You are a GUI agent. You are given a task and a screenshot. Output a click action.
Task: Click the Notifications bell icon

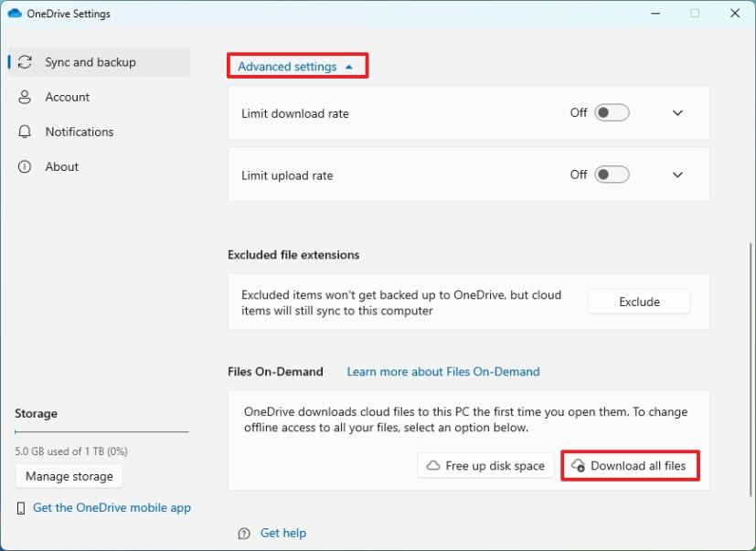(x=27, y=132)
